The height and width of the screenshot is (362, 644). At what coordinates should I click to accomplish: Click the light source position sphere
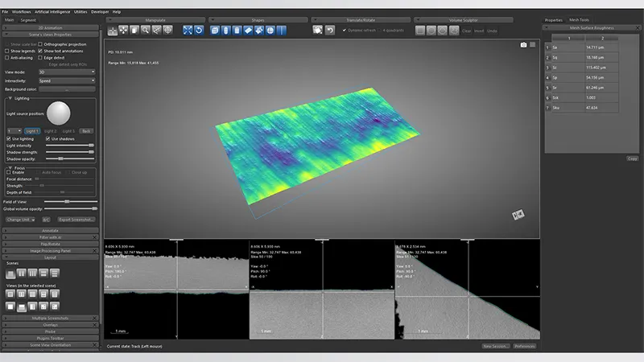tap(58, 113)
